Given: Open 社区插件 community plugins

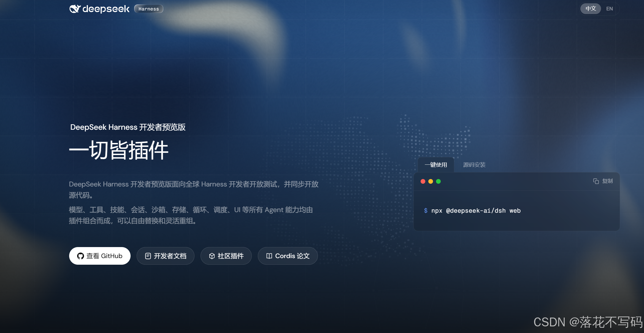Looking at the screenshot, I should pos(226,256).
